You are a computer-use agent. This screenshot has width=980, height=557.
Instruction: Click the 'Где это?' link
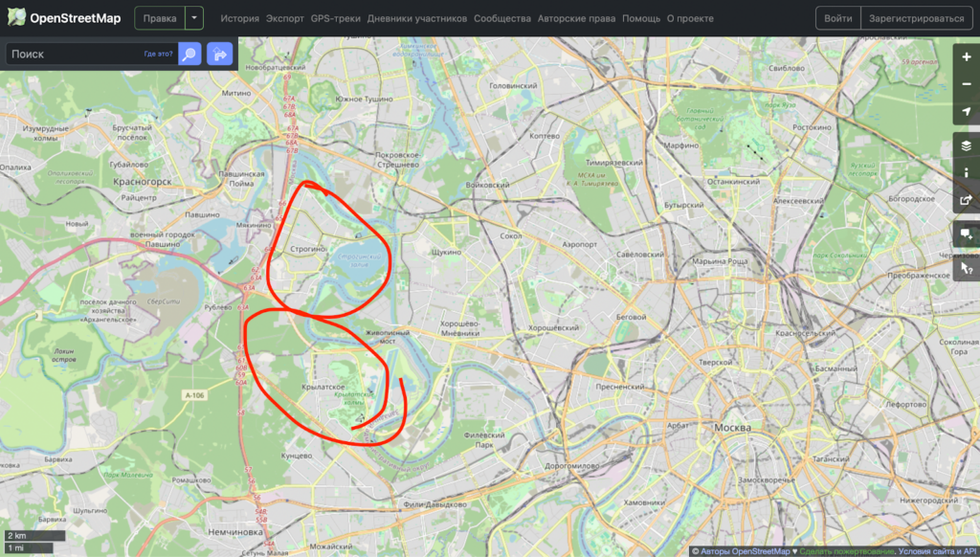click(x=158, y=55)
